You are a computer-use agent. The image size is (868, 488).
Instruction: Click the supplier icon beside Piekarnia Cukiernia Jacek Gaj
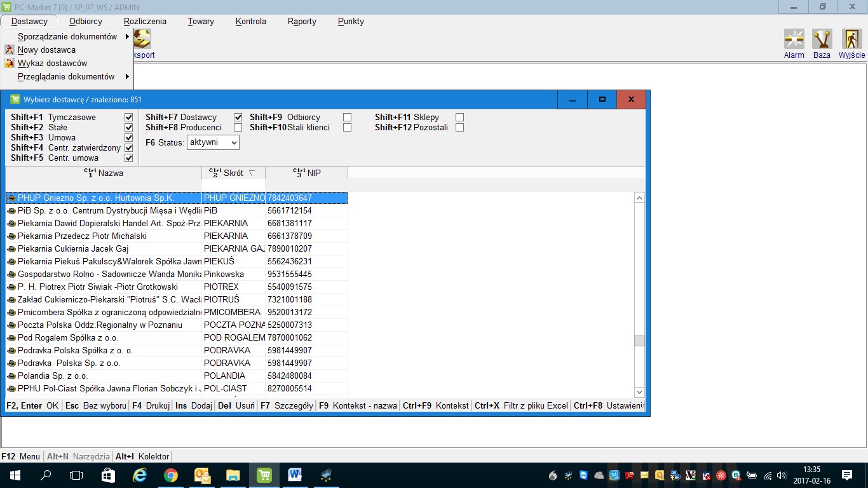tap(11, 248)
